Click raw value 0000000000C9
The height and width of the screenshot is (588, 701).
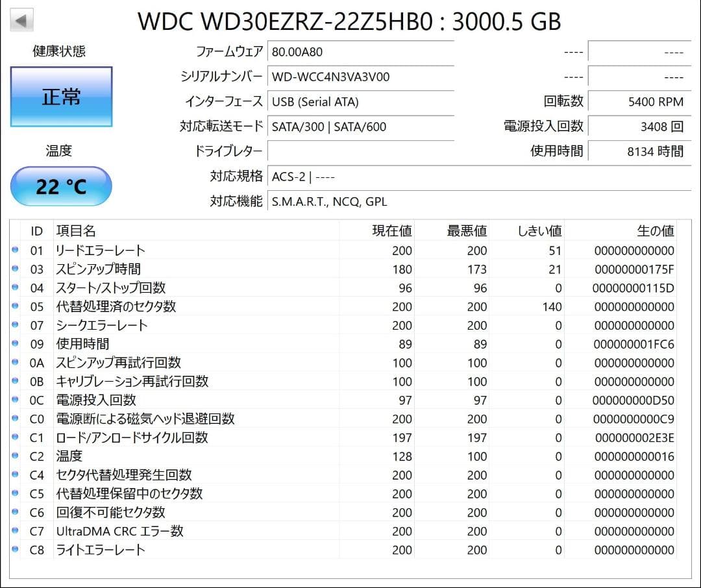(634, 419)
